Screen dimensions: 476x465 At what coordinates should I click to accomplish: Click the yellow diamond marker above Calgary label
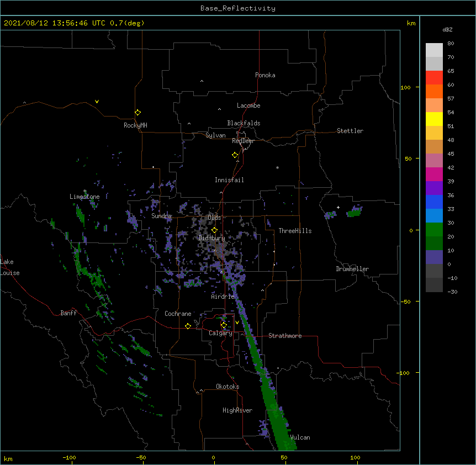point(224,325)
